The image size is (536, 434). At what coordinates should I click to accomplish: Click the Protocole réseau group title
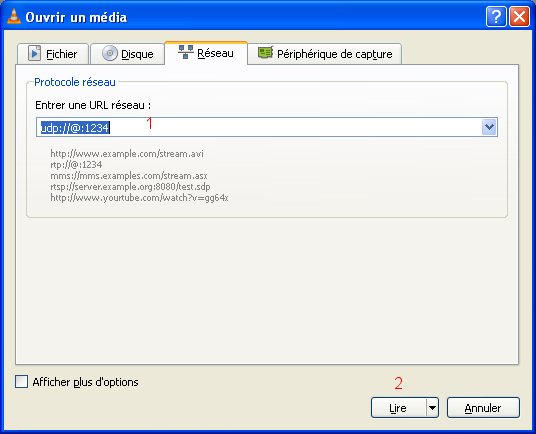[x=75, y=82]
